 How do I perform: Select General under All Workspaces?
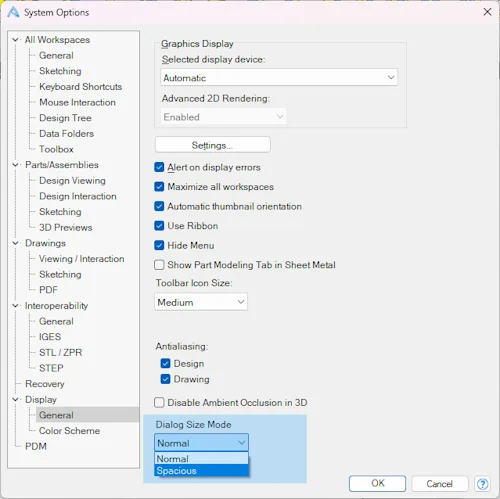pyautogui.click(x=56, y=55)
